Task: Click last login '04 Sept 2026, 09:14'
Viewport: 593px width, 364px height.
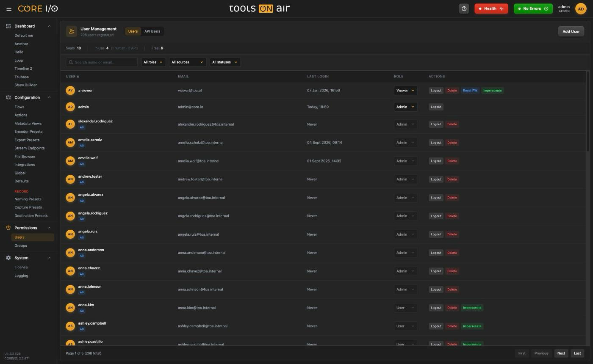Action: click(324, 143)
